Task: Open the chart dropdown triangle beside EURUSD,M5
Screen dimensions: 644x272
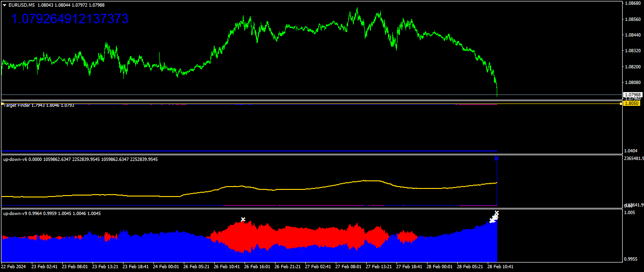Action: [4, 5]
